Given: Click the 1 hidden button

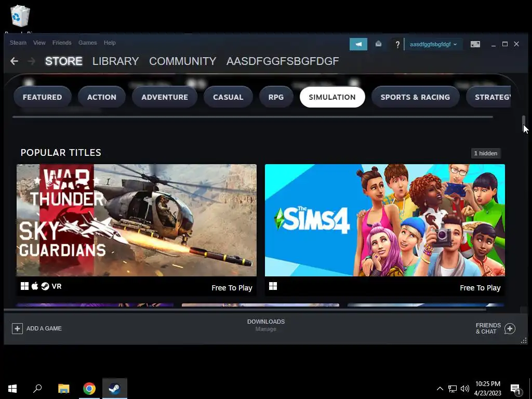Looking at the screenshot, I should pos(486,153).
